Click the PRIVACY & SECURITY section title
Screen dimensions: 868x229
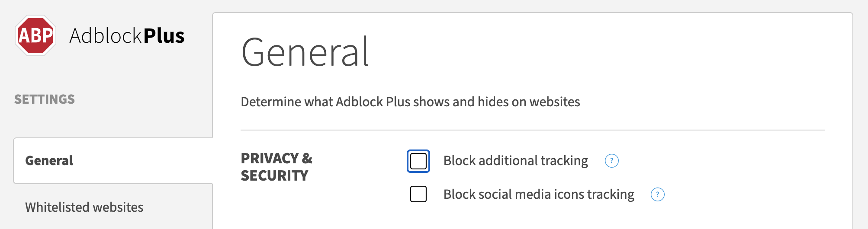(x=276, y=167)
